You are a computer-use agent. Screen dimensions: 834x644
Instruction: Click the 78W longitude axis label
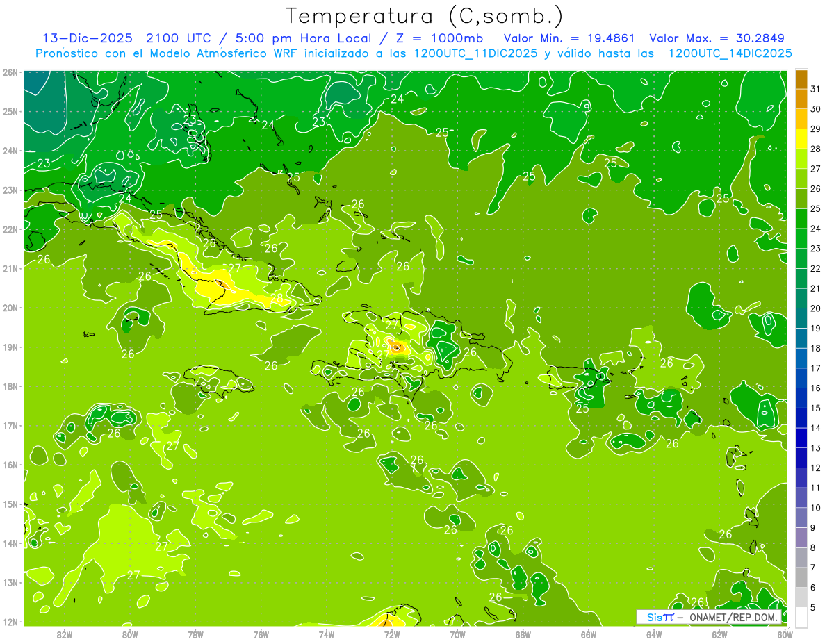(x=195, y=634)
